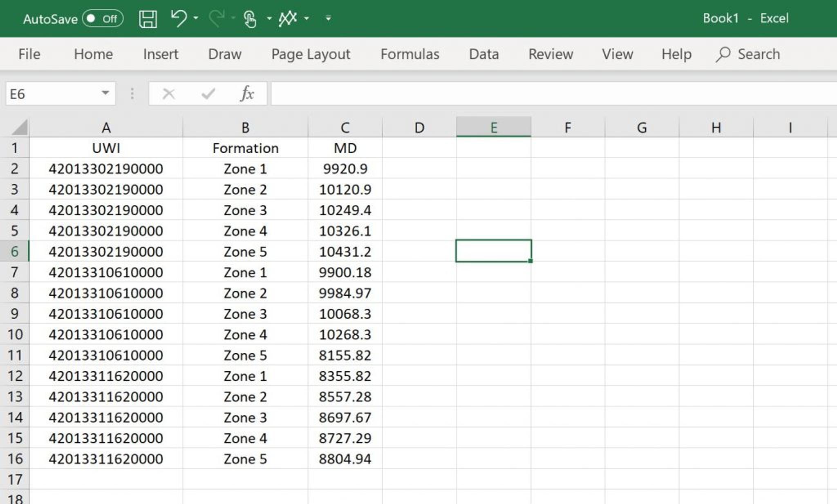
Task: Click Zone 5 cell in row 16
Action: pos(245,459)
